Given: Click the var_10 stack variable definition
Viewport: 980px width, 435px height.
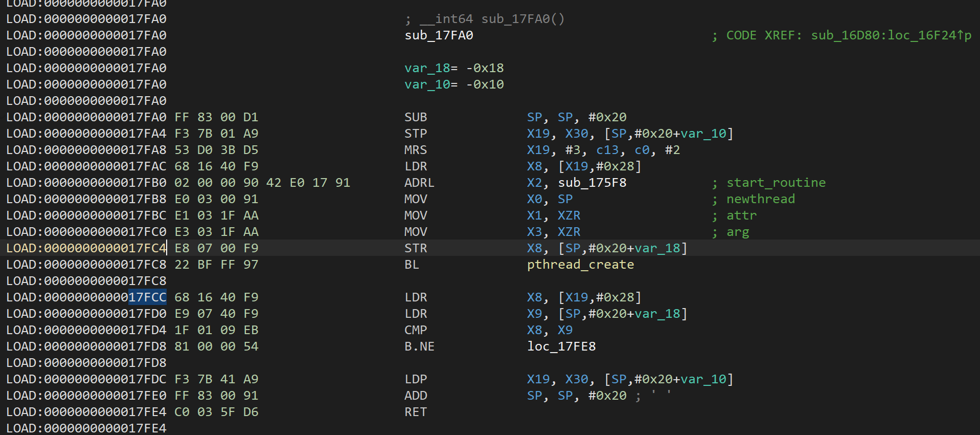Looking at the screenshot, I should click(x=427, y=84).
